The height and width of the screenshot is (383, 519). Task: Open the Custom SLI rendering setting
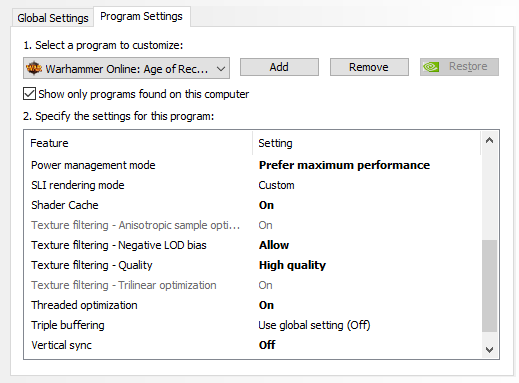(276, 185)
